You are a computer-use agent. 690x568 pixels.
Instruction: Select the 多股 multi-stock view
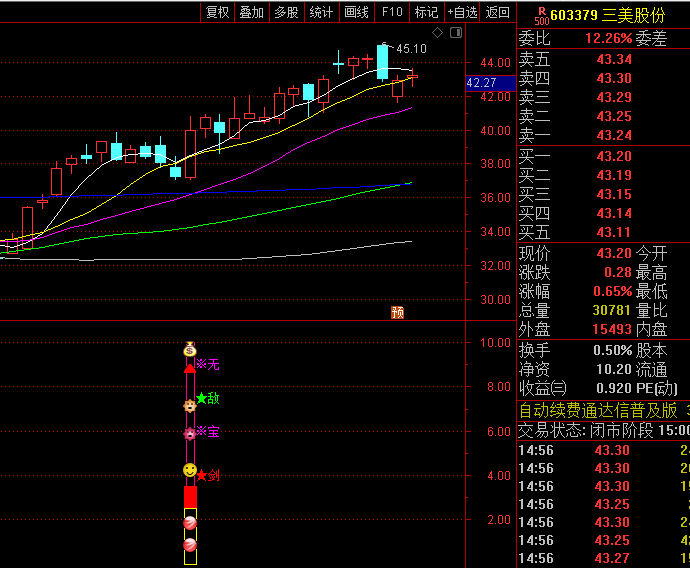point(286,12)
